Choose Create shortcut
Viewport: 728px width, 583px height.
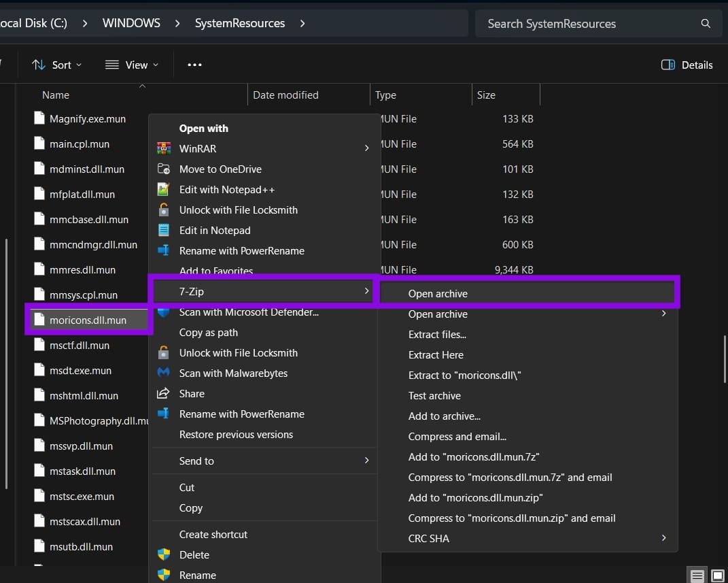point(213,535)
